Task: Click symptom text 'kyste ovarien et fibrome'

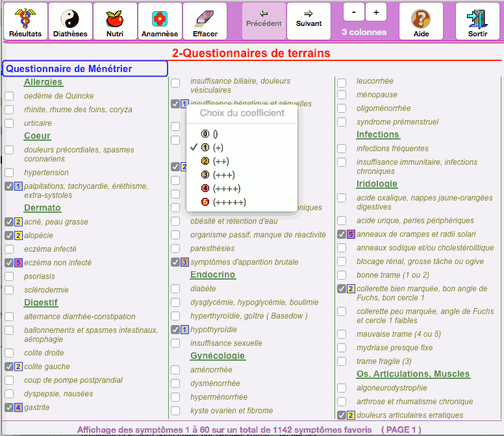Action: coord(232,411)
